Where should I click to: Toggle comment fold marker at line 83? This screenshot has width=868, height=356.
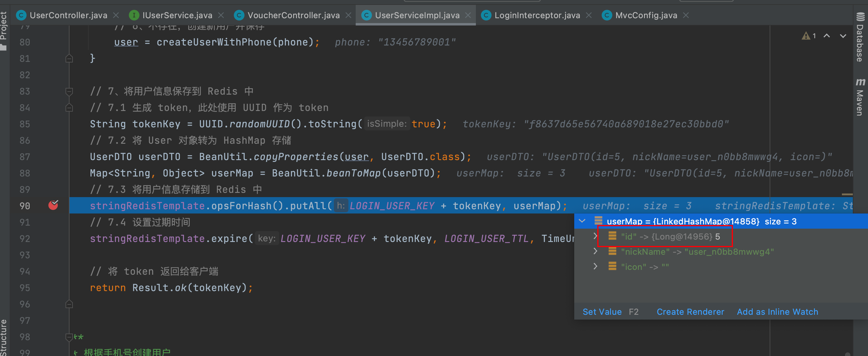(69, 91)
